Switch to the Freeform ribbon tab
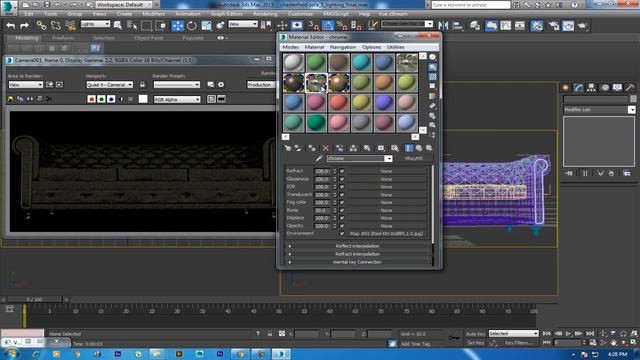Viewport: 640px width, 360px height. click(x=63, y=38)
